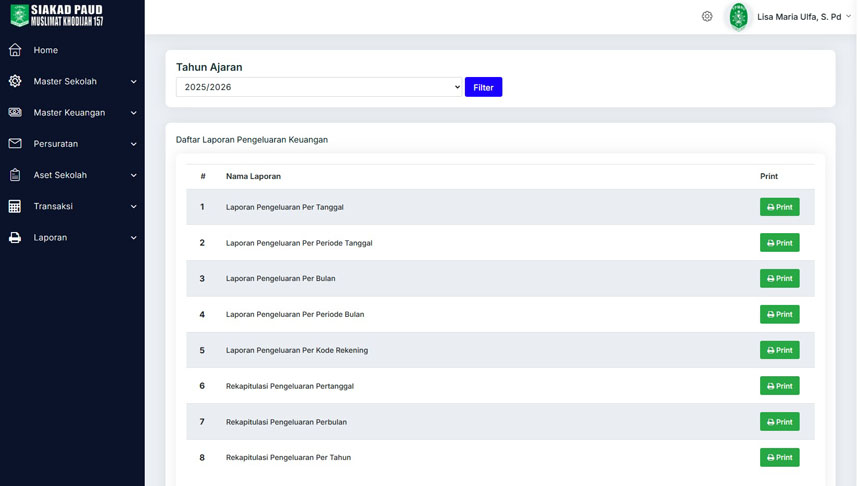This screenshot has height=486, width=860.
Task: Click the Laporan printer icon
Action: click(x=15, y=238)
